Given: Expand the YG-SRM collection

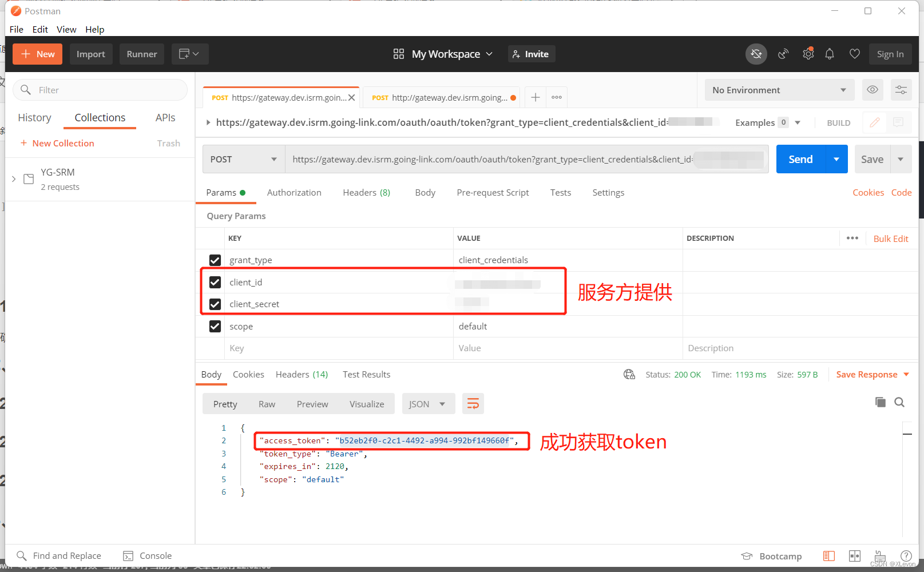Looking at the screenshot, I should coord(14,179).
